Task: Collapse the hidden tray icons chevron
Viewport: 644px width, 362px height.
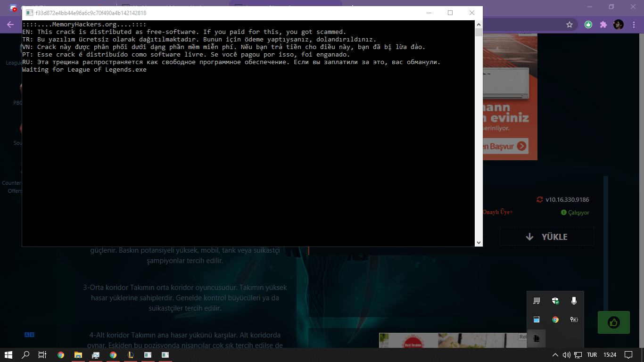Action: (x=555, y=355)
